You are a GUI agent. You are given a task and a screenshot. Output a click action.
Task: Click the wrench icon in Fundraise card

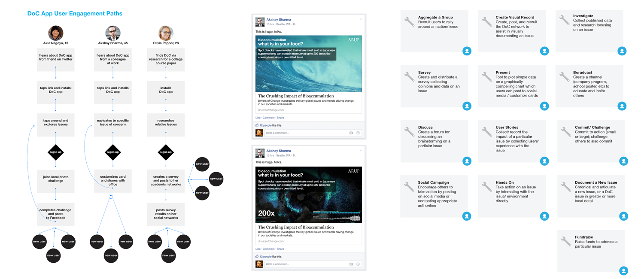566,241
